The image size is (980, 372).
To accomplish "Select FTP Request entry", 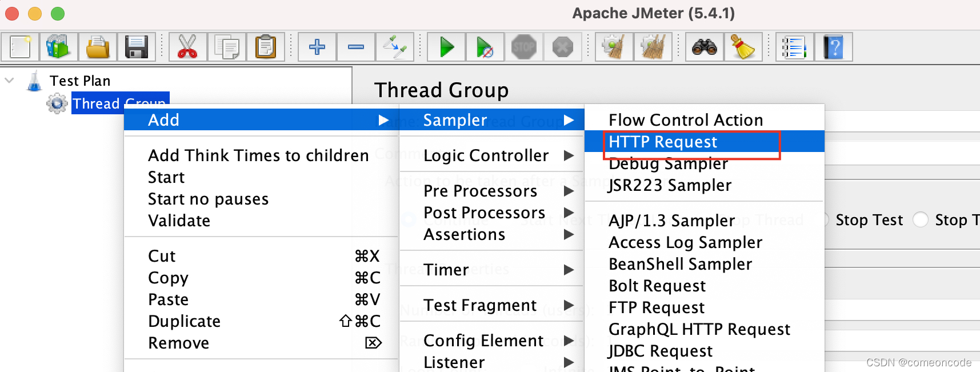I will [x=705, y=307].
